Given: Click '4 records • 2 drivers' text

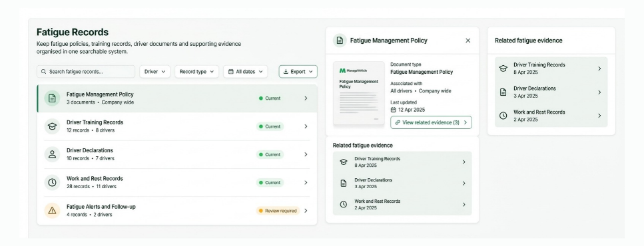Looking at the screenshot, I should pos(89,215).
